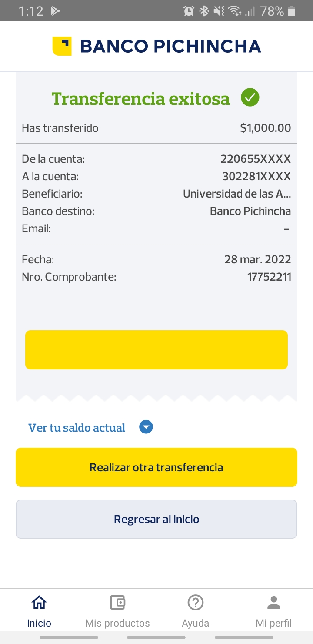The height and width of the screenshot is (644, 313).
Task: Show Ver tu saldo actual
Action: pos(77,428)
